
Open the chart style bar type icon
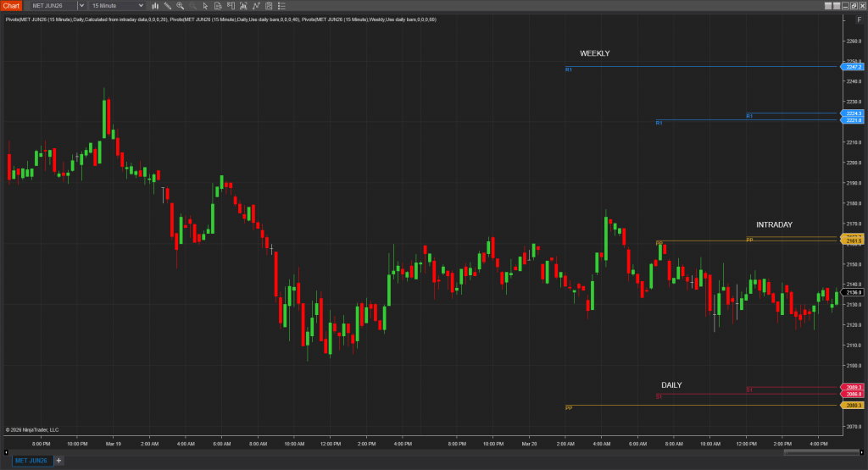(x=155, y=6)
